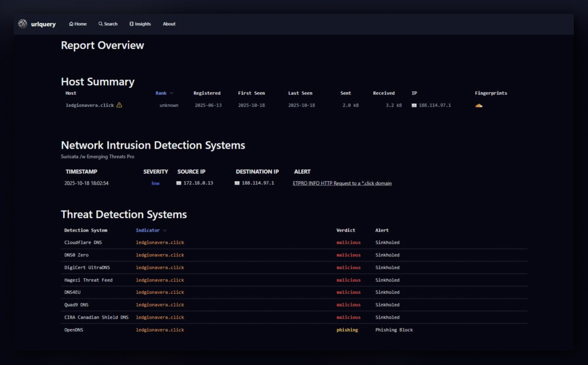Viewport: 588px width, 365px height.
Task: Click the low severity label
Action: [x=156, y=183]
